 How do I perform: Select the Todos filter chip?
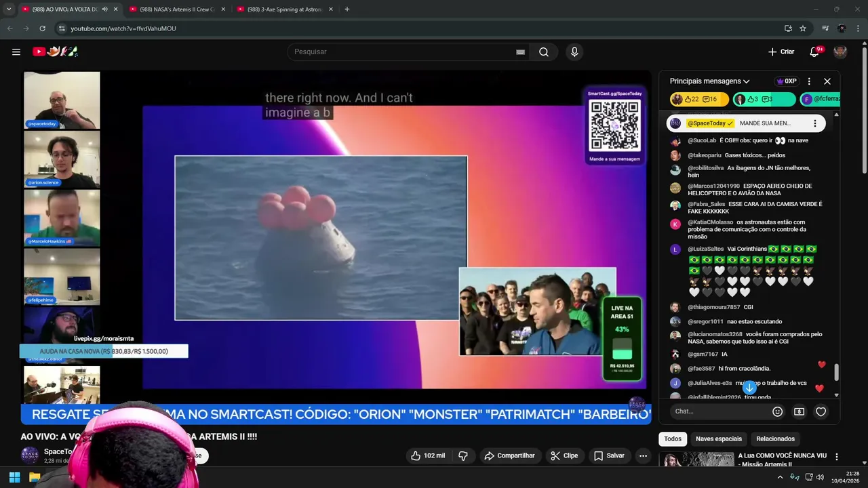673,439
